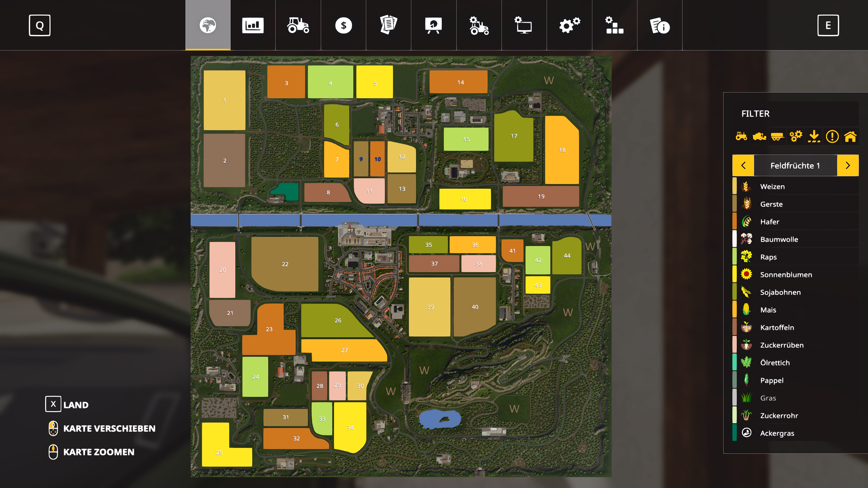Click the Gras grass icon
This screenshot has width=868, height=488.
click(746, 398)
